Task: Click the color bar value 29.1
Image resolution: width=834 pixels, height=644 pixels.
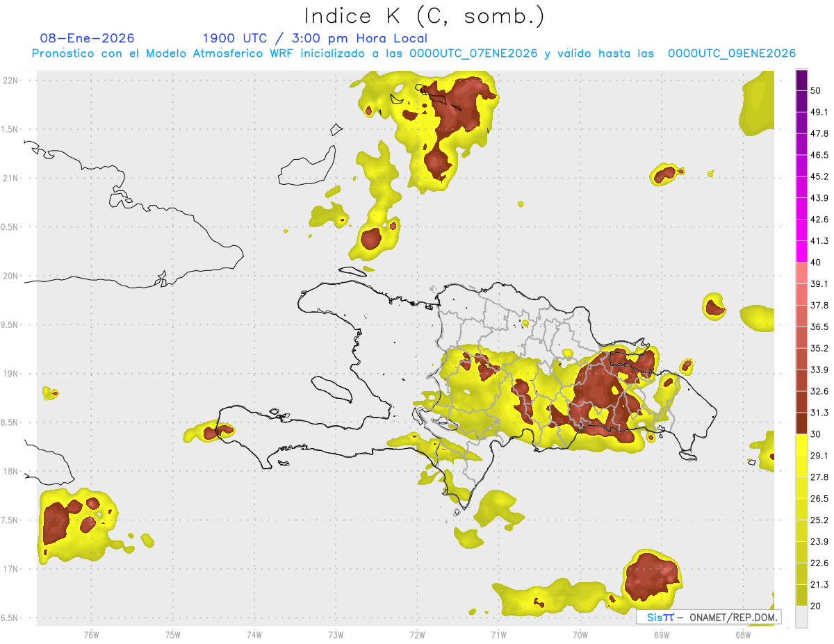Action: pyautogui.click(x=819, y=456)
